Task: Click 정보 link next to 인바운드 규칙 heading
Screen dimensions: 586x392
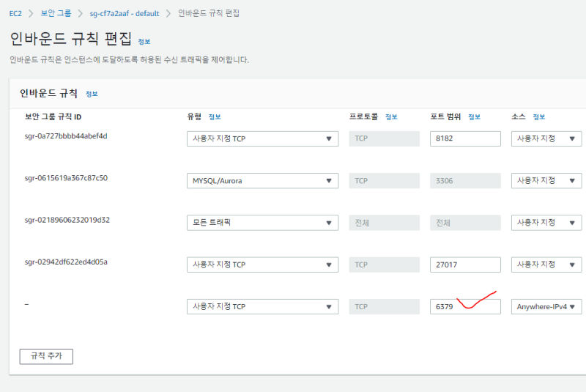Action: (x=92, y=94)
